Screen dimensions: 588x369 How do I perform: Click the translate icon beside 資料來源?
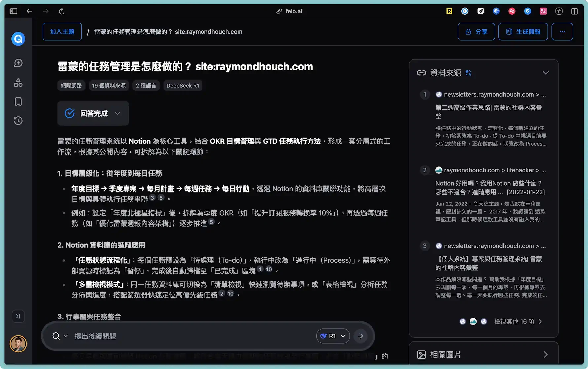pos(468,73)
